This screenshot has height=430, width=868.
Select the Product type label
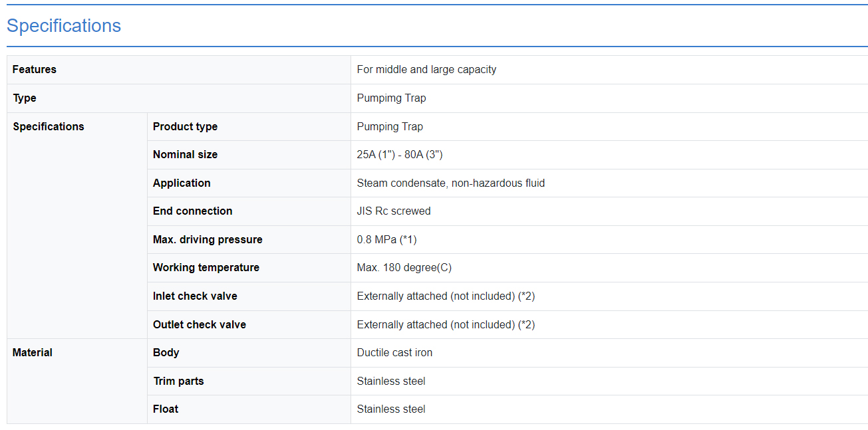tap(185, 127)
